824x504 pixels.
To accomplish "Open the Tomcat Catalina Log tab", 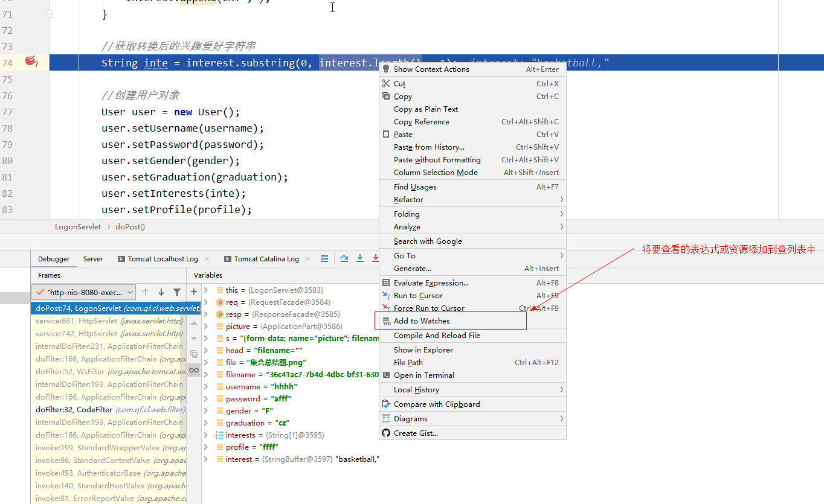I will [x=266, y=259].
